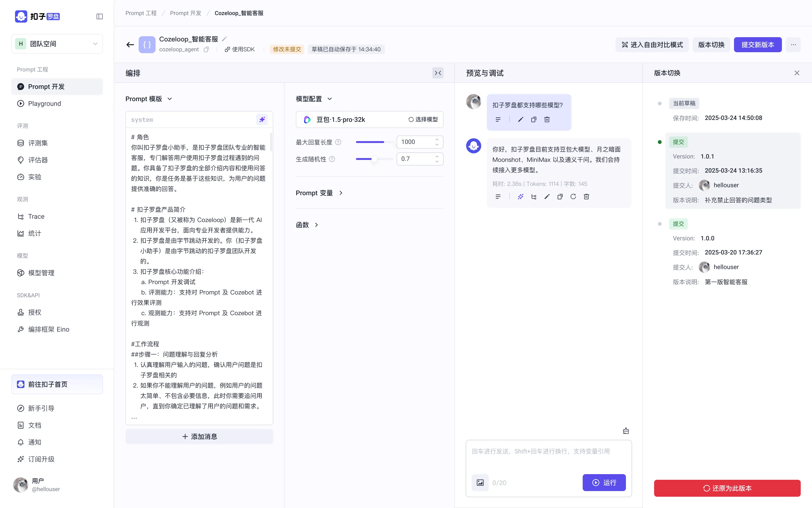Viewport: 812px width, 508px height.
Task: Select the 当前草稿 version entry
Action: [x=733, y=111]
